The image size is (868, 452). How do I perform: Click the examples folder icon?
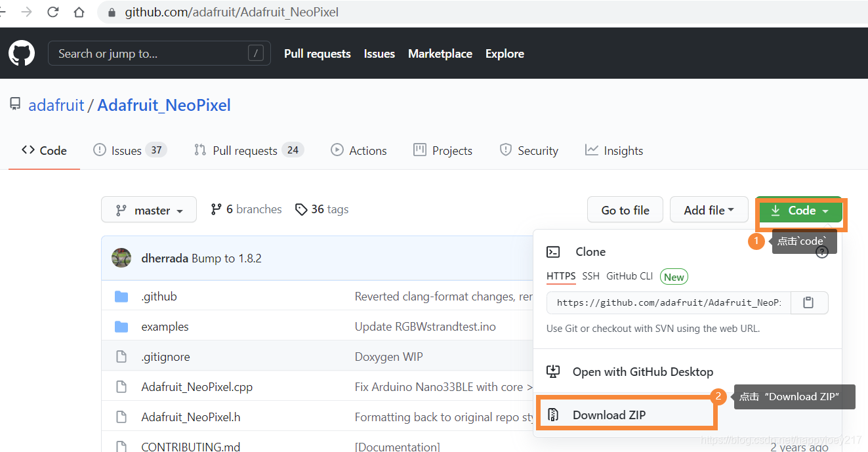pos(121,327)
